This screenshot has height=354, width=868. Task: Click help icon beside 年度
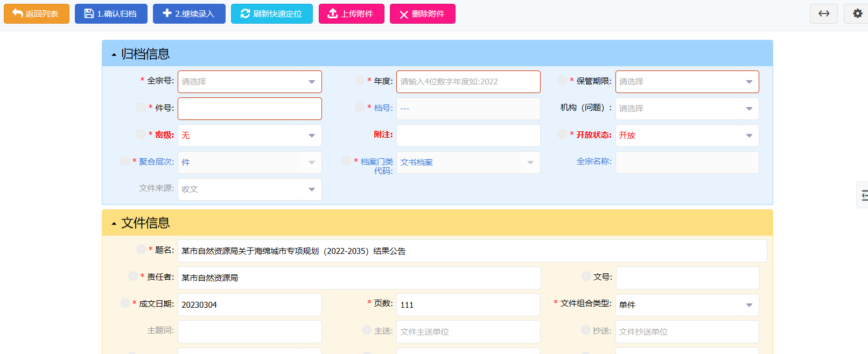point(360,80)
